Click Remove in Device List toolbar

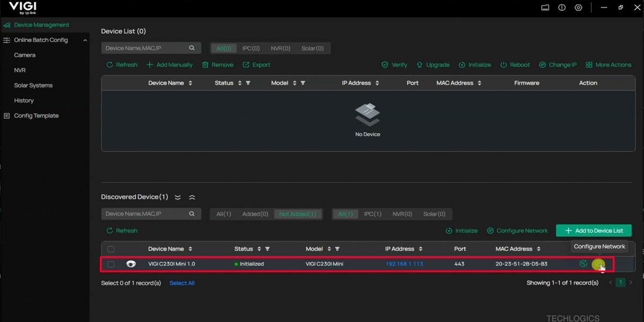coord(217,65)
